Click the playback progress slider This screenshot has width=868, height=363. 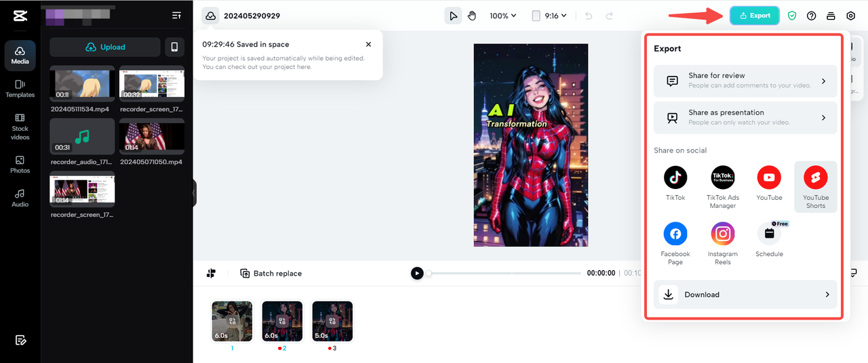[x=503, y=273]
